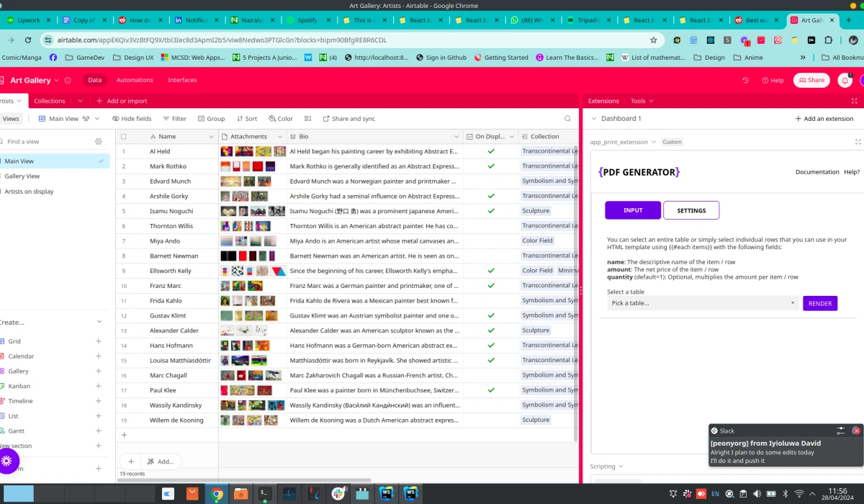Click the Color icon in the view toolbar
This screenshot has width=864, height=504.
point(280,118)
